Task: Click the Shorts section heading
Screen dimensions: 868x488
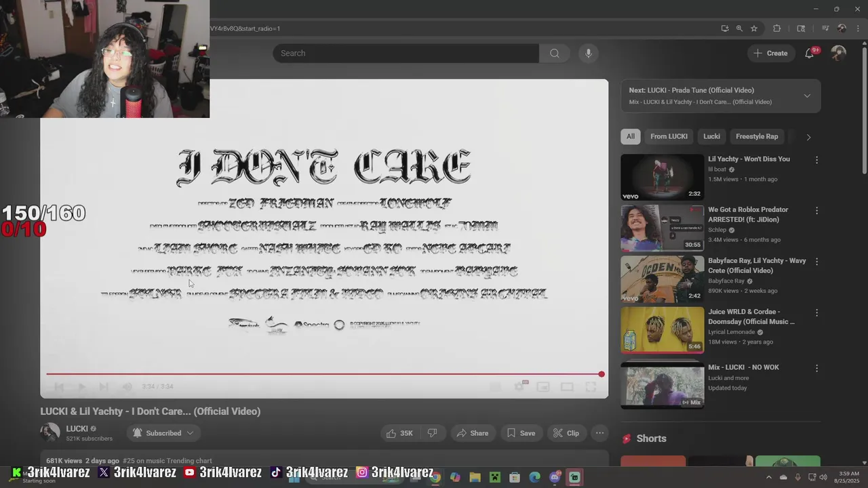Action: (651, 439)
